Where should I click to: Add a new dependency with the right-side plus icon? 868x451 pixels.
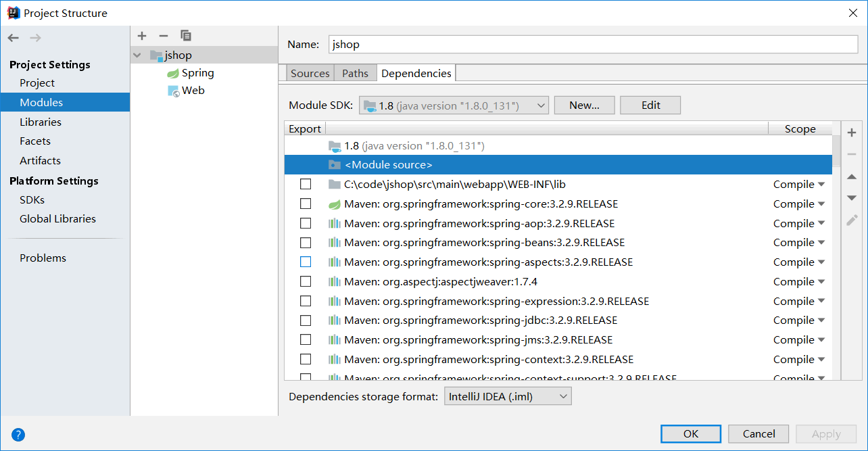click(852, 133)
